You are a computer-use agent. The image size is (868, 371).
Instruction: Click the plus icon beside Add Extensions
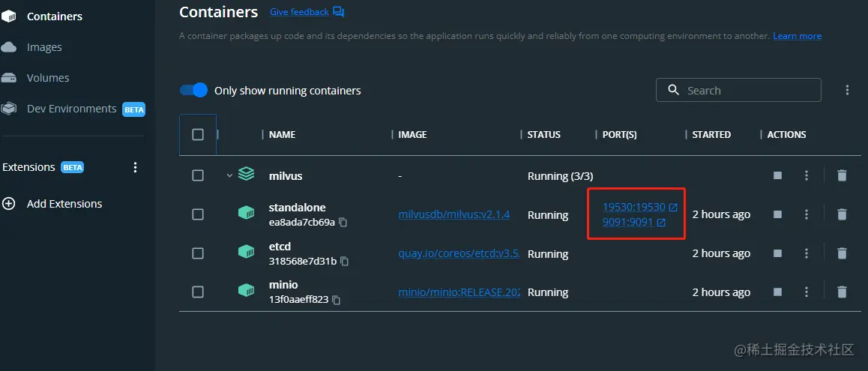(9, 204)
